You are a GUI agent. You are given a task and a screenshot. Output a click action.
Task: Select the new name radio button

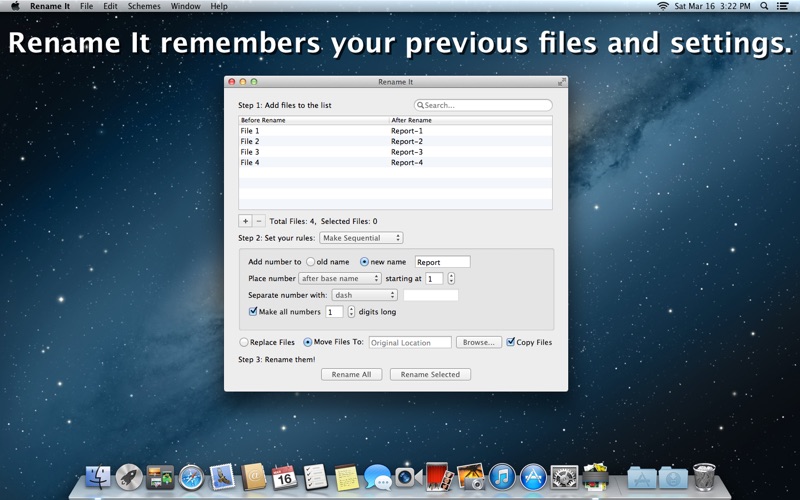[364, 262]
